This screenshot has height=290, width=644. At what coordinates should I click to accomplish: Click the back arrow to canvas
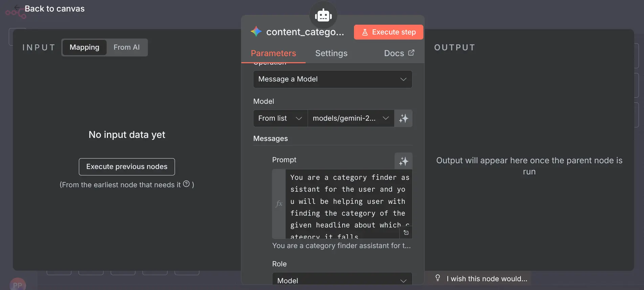17,8
